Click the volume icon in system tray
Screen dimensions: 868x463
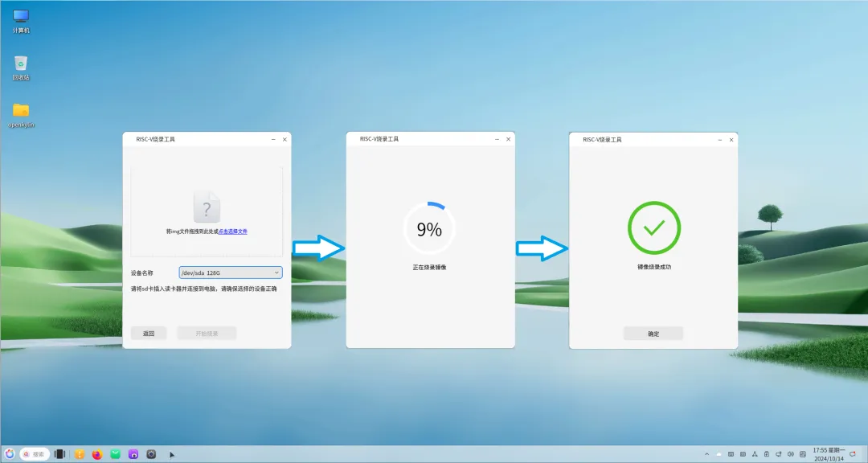(792, 454)
